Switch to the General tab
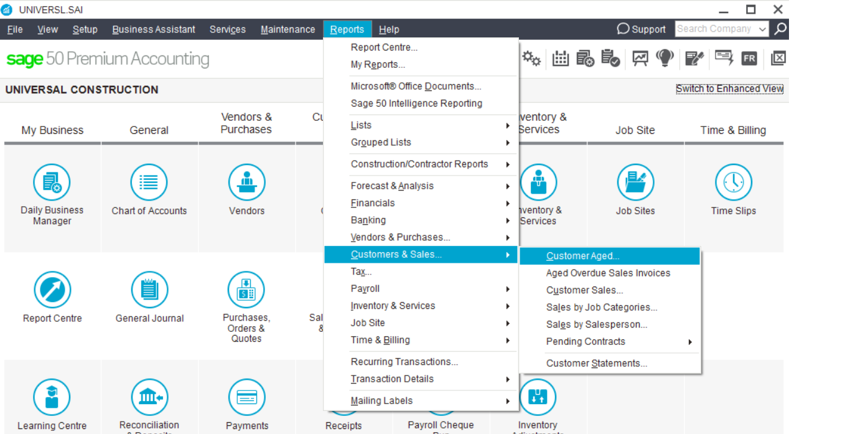 pos(149,130)
